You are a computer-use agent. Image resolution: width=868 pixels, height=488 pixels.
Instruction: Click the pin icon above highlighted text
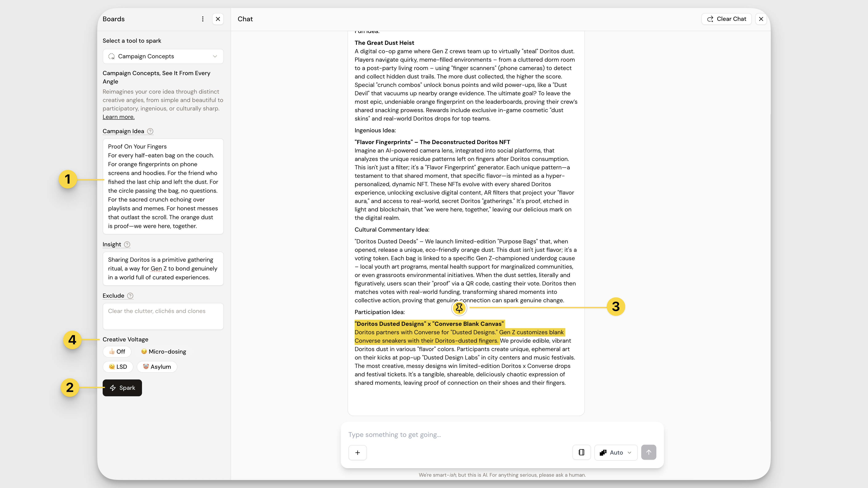tap(459, 308)
